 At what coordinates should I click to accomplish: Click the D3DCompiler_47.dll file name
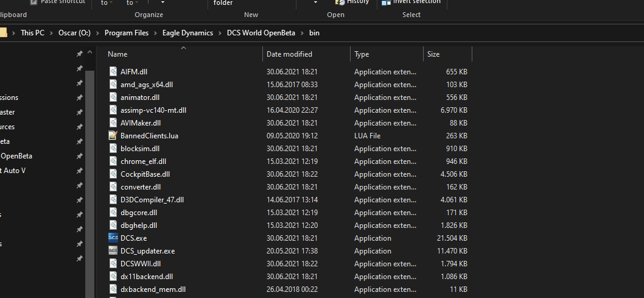click(152, 200)
